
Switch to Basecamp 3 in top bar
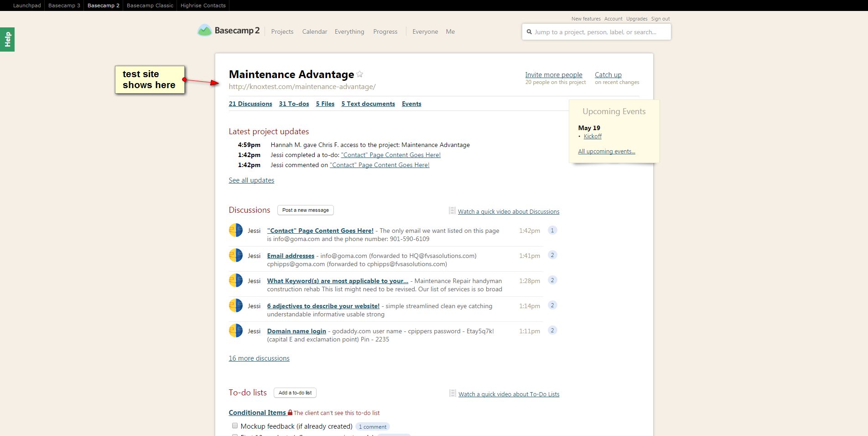64,5
